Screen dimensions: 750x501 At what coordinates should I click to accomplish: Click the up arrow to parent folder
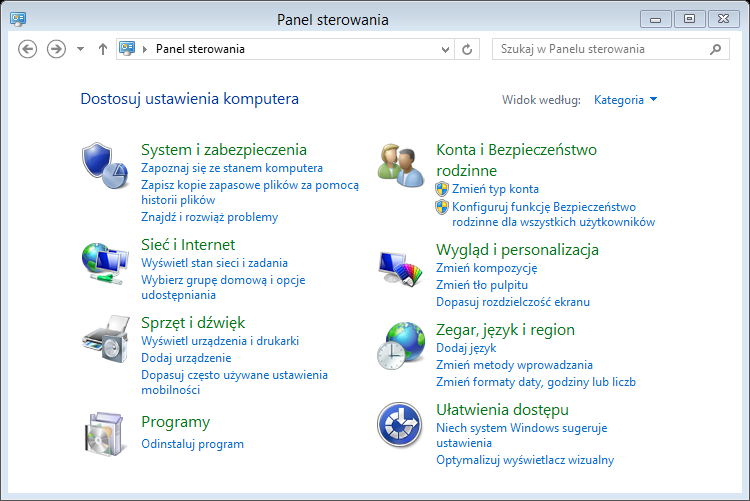tap(103, 49)
